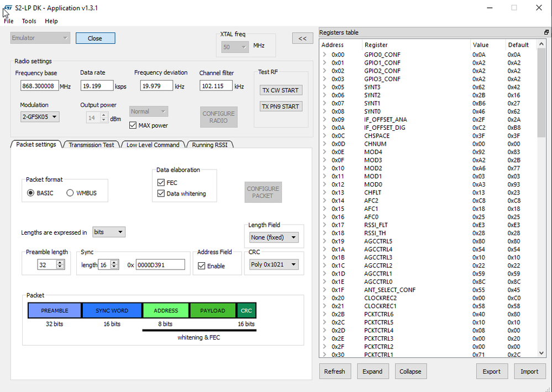Click the << collapse registers panel button
The height and width of the screenshot is (392, 552).
coord(302,38)
